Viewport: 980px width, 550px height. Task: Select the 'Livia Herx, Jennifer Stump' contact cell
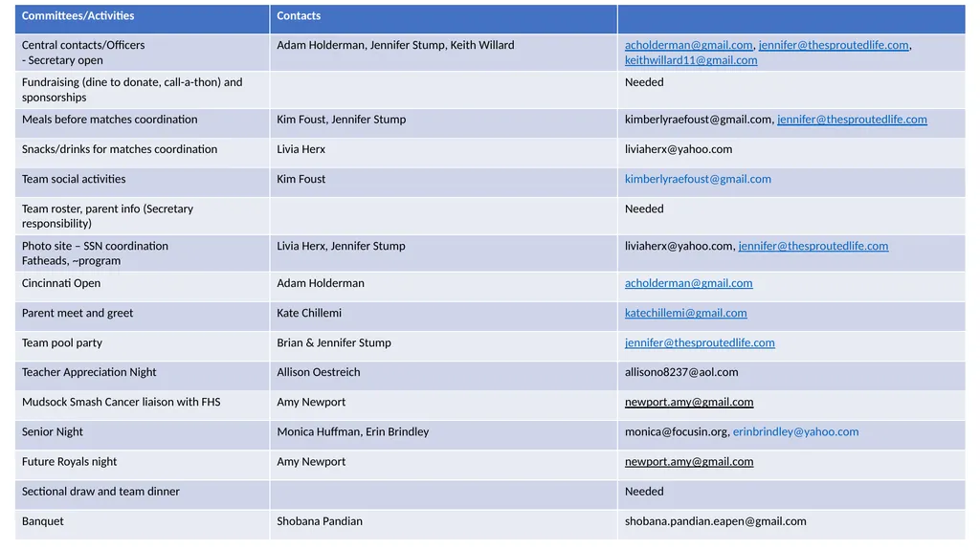point(444,253)
